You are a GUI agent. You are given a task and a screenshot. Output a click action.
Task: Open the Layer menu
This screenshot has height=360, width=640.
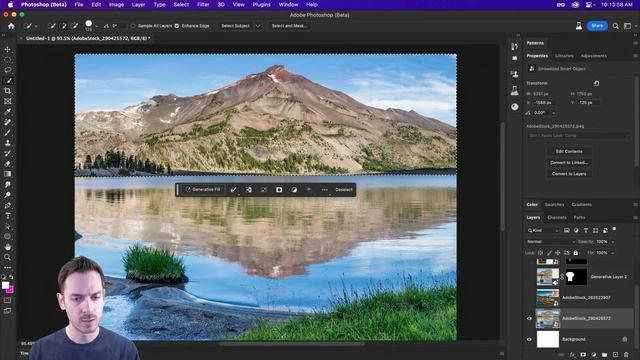(x=138, y=4)
